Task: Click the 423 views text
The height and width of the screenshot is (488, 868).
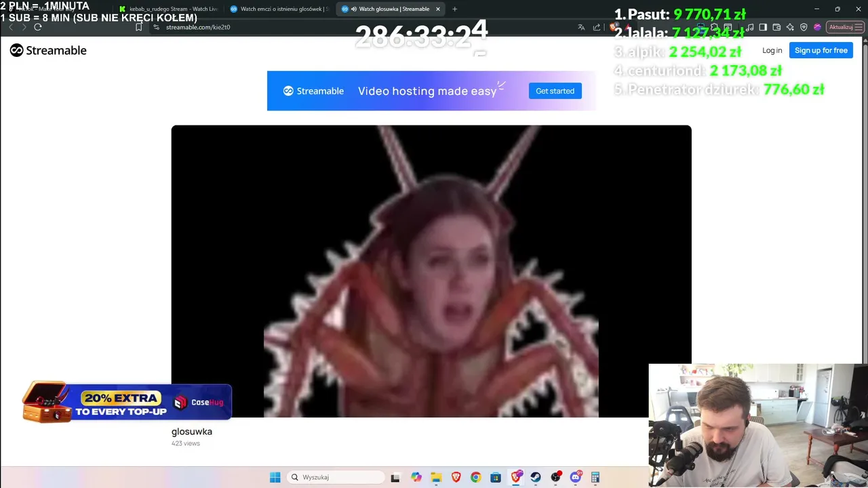Action: (x=186, y=443)
